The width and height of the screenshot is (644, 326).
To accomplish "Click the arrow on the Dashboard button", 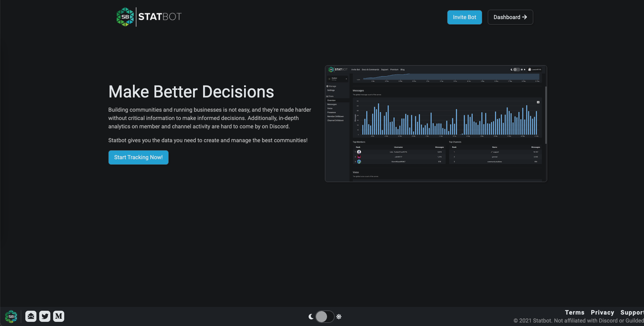I will point(525,17).
